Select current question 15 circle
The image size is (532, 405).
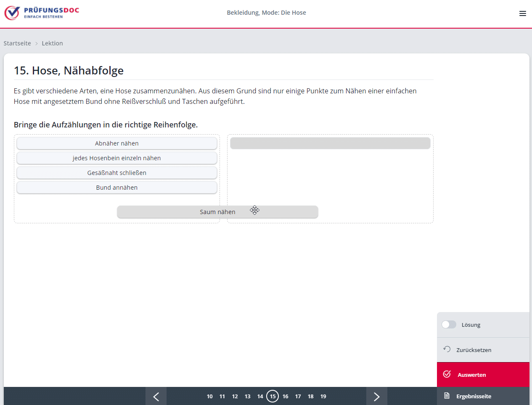(x=273, y=397)
